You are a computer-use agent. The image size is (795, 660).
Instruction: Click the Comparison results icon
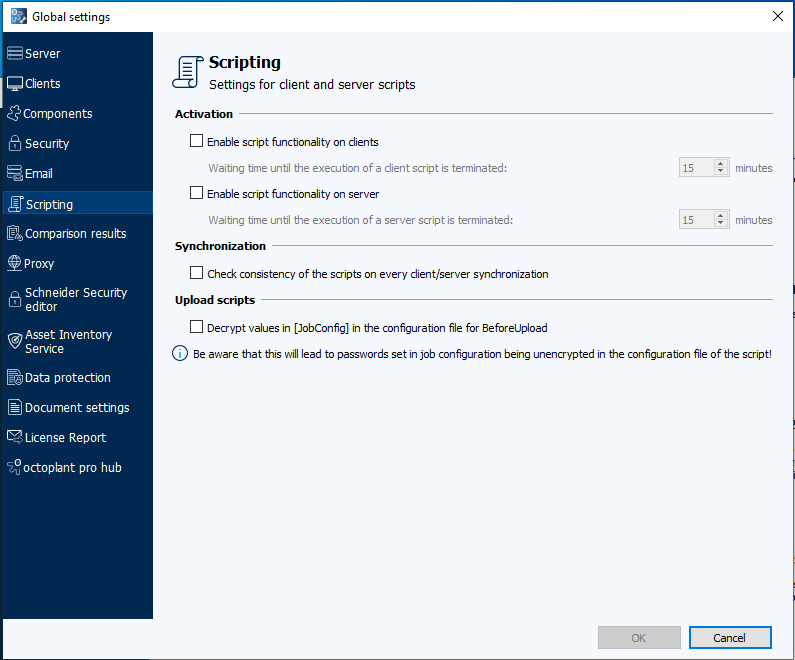pyautogui.click(x=15, y=233)
